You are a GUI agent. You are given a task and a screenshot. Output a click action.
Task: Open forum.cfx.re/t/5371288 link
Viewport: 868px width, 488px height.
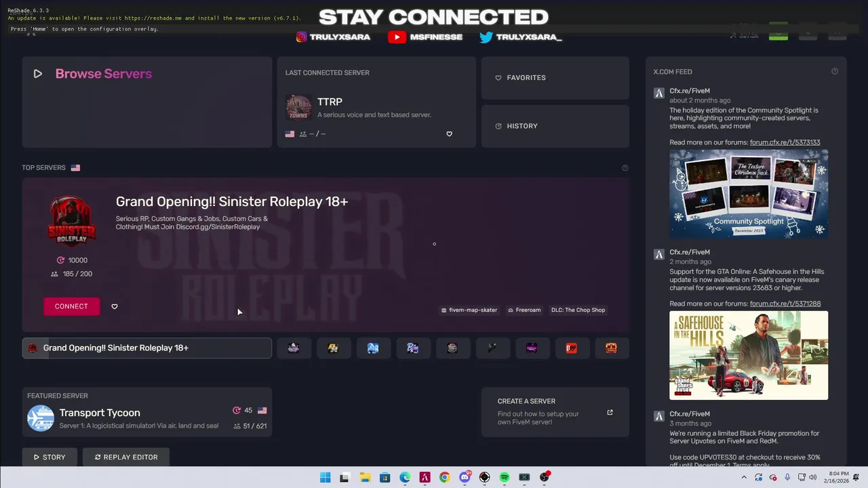coord(785,304)
